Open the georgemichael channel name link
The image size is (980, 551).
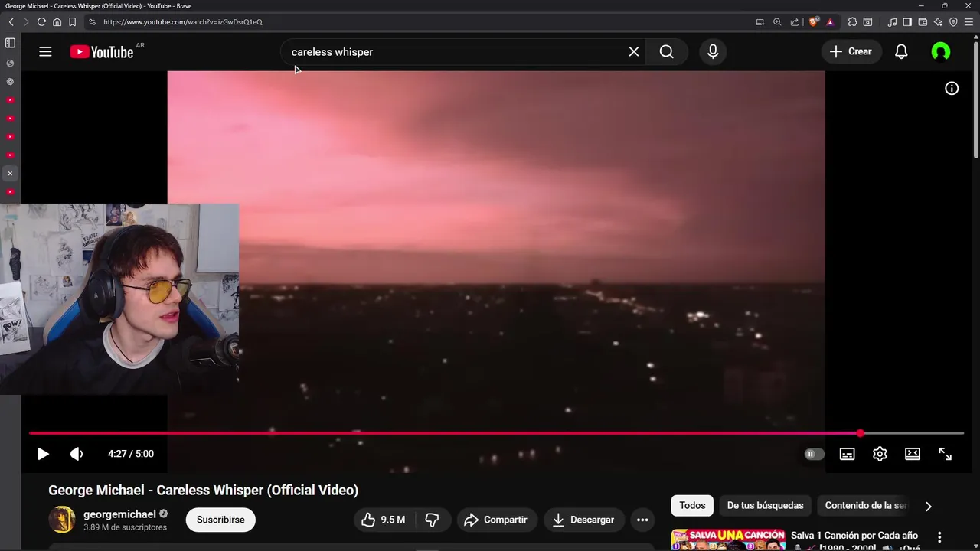(x=119, y=514)
